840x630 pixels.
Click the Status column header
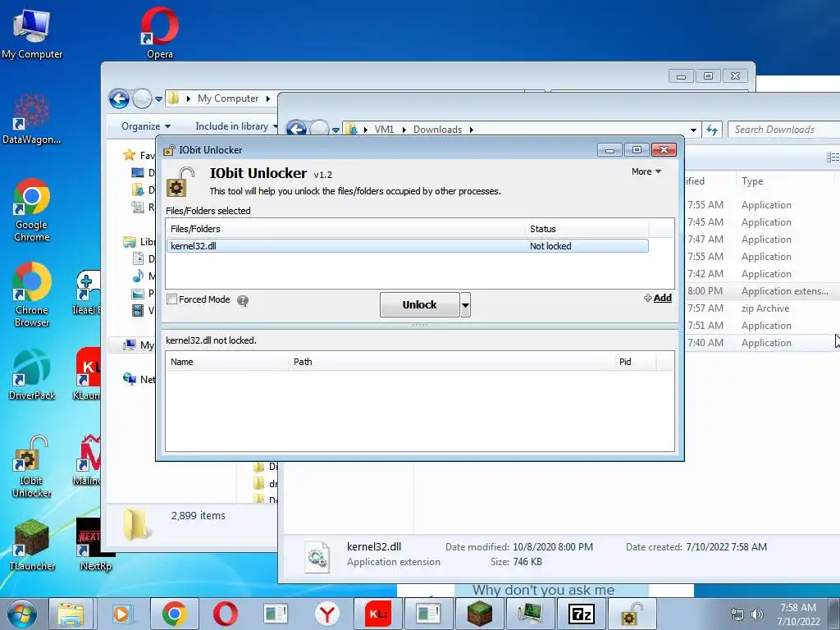click(587, 229)
